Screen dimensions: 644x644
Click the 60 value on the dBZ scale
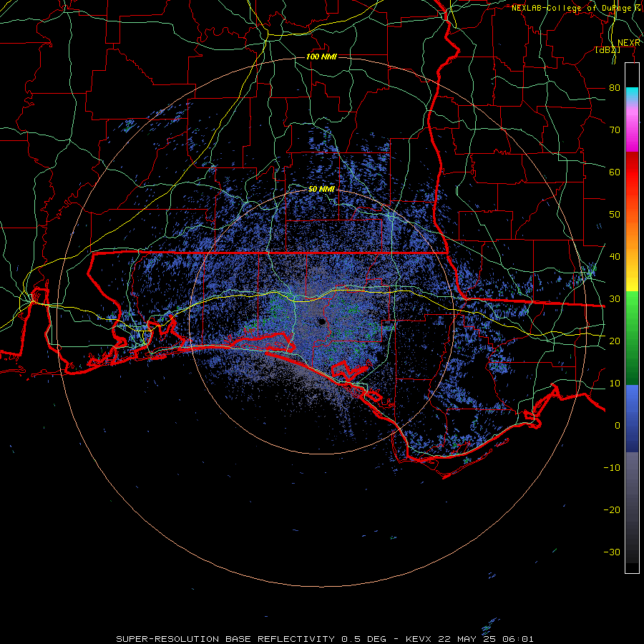[615, 172]
